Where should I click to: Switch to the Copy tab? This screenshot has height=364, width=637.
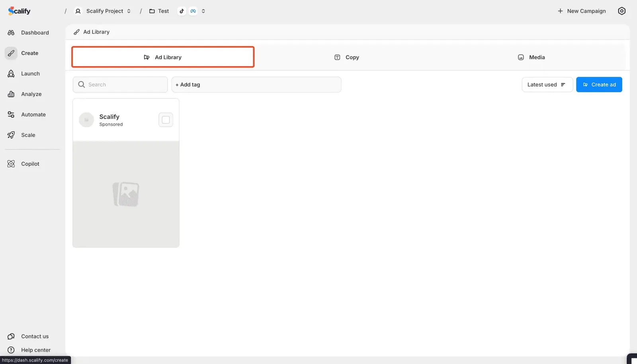[346, 57]
